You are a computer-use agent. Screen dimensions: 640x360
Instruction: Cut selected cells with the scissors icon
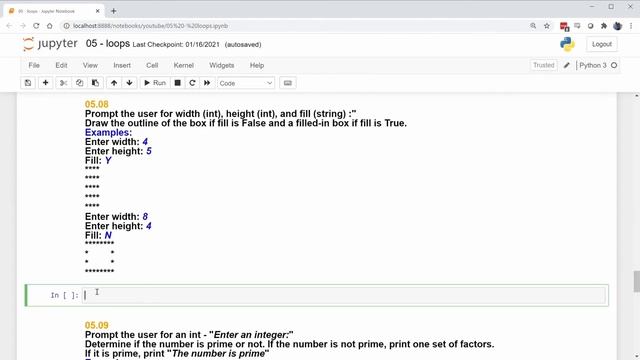[x=63, y=83]
